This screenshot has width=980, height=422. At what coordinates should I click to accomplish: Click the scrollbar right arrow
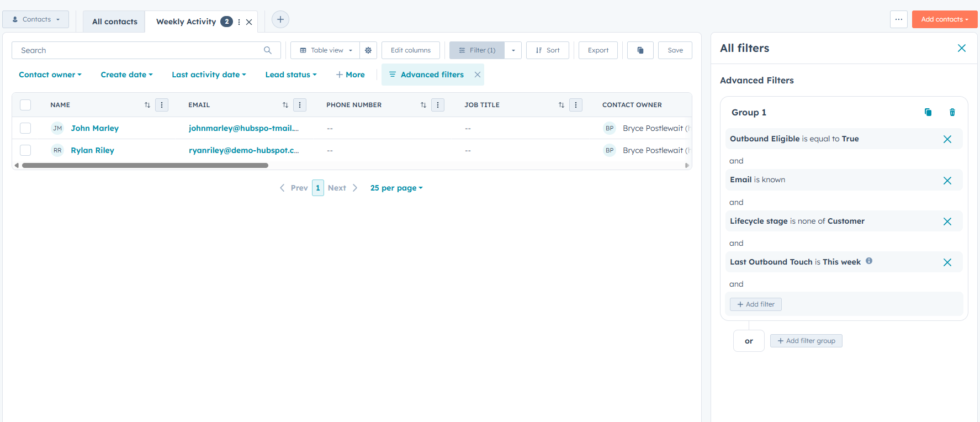[687, 165]
